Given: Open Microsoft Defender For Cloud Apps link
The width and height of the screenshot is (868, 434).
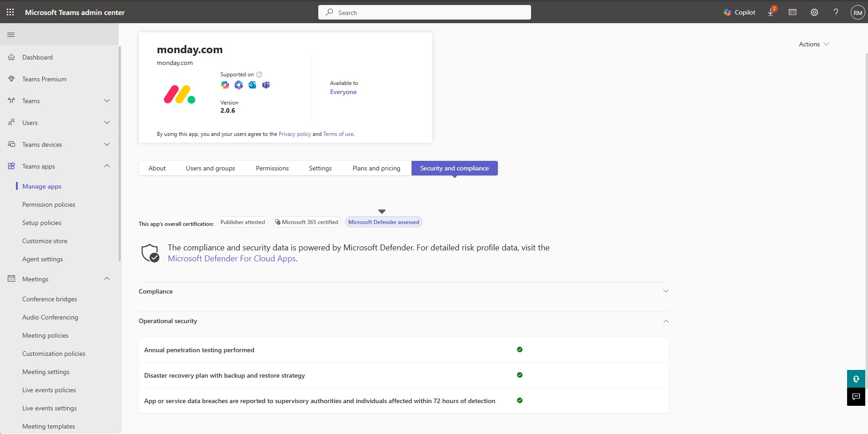Looking at the screenshot, I should coord(231,259).
